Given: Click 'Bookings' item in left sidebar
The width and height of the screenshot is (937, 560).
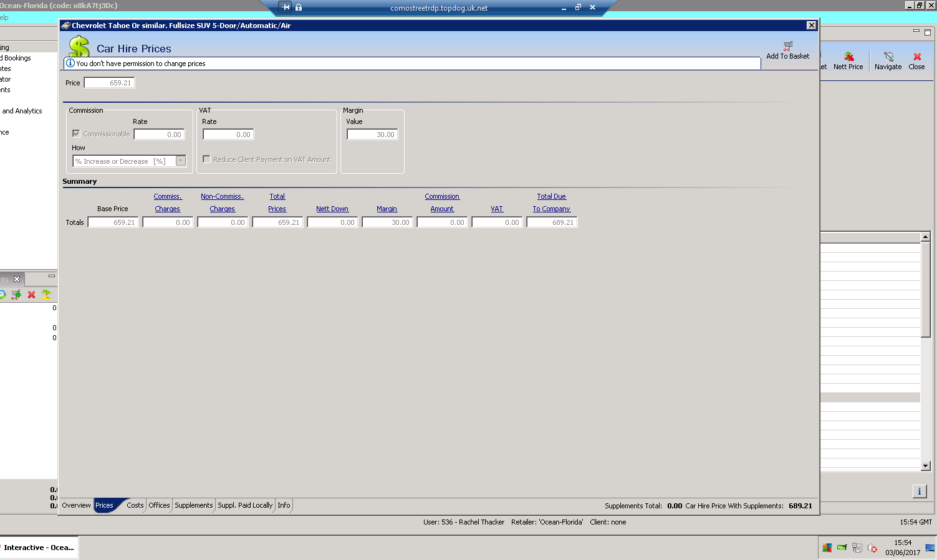Looking at the screenshot, I should [16, 58].
